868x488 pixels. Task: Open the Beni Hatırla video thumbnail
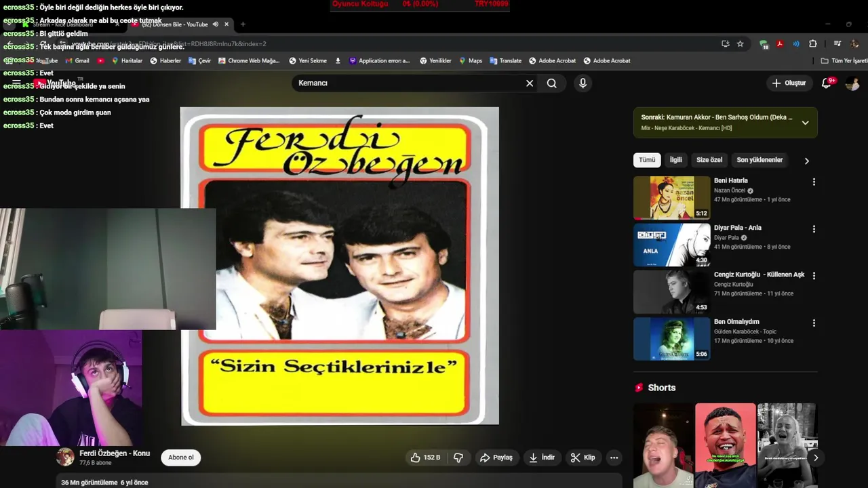(x=672, y=198)
